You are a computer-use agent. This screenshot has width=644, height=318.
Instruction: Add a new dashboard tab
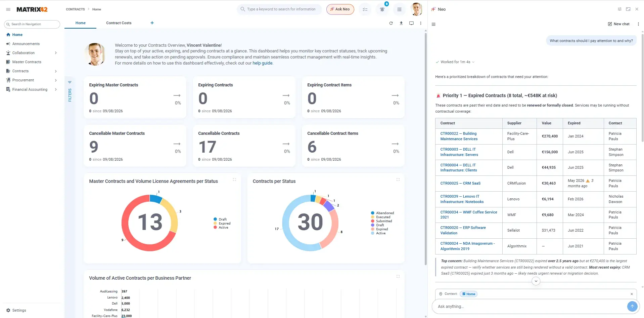coord(152,23)
